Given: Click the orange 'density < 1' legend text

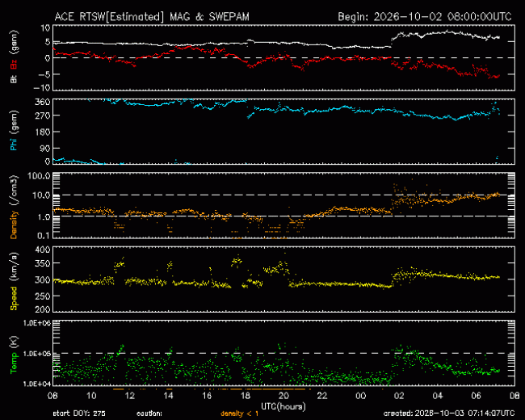Looking at the screenshot, I should coord(239,414).
